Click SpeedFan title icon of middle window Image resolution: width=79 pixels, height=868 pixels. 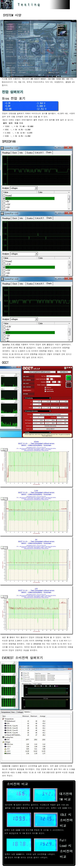[2, 213]
